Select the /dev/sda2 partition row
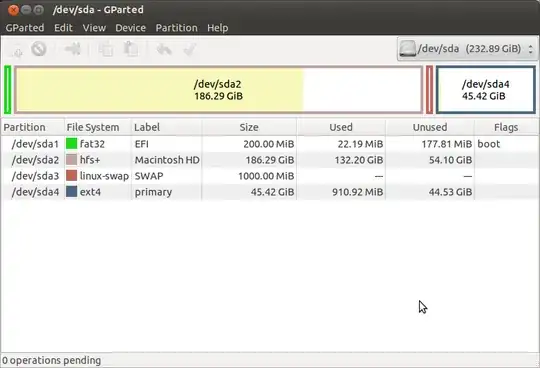This screenshot has height=368, width=540. pos(270,160)
